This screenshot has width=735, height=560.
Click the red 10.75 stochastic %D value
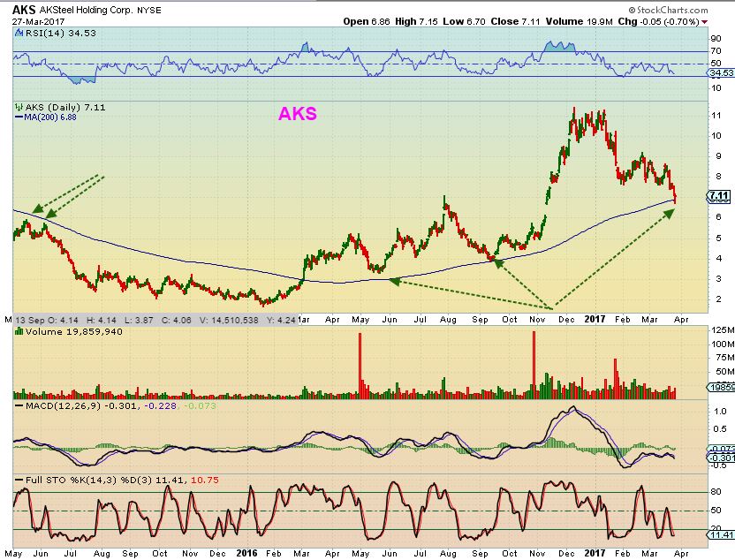pyautogui.click(x=205, y=480)
